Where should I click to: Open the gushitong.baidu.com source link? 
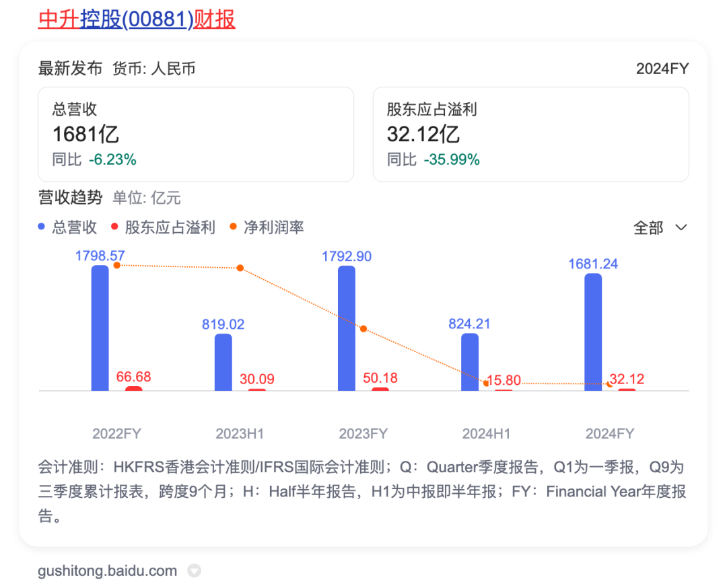point(108,571)
